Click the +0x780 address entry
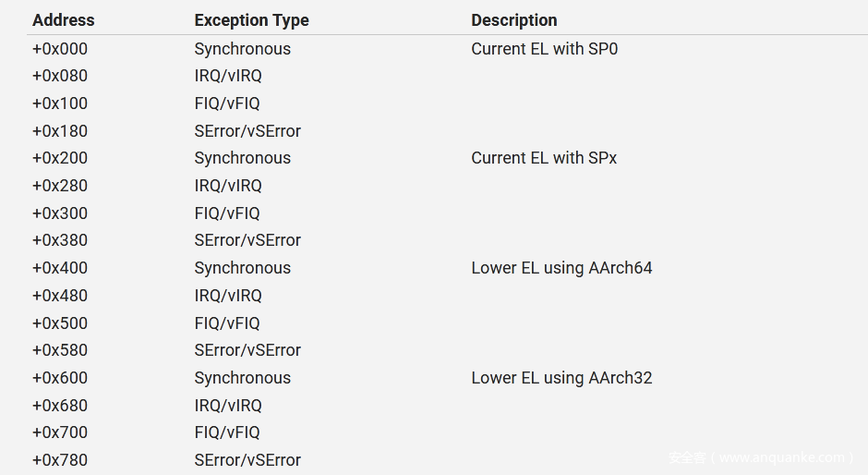 pyautogui.click(x=60, y=460)
